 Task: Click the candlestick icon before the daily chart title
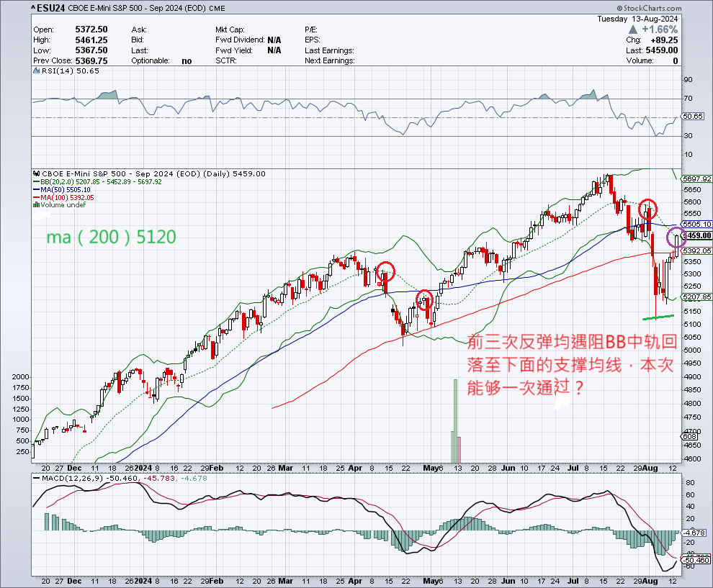pos(37,173)
